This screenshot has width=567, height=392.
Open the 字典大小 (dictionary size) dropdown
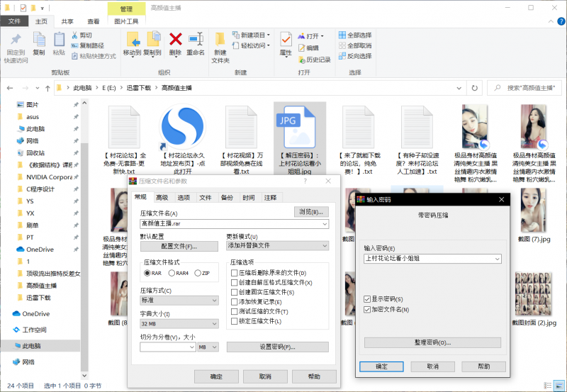[179, 324]
